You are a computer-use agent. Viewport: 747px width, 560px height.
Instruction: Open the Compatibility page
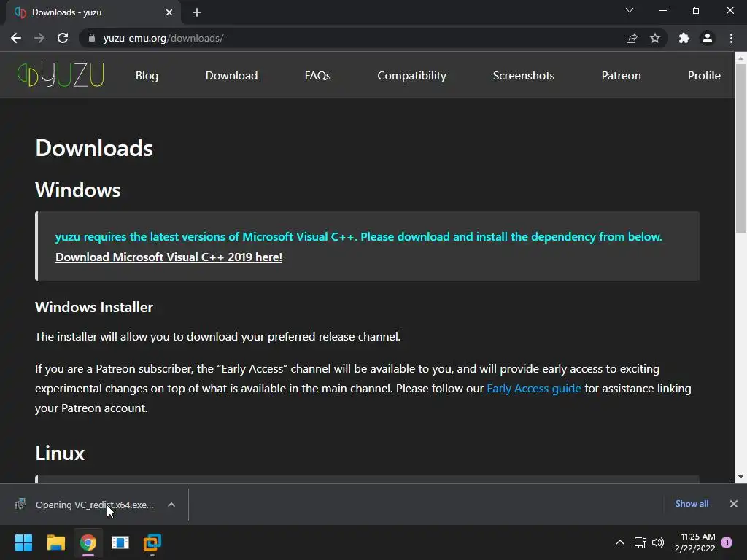pyautogui.click(x=411, y=75)
